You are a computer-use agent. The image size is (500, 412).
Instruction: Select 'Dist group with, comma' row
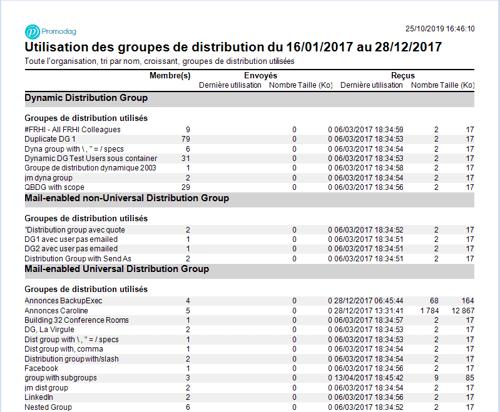249,349
